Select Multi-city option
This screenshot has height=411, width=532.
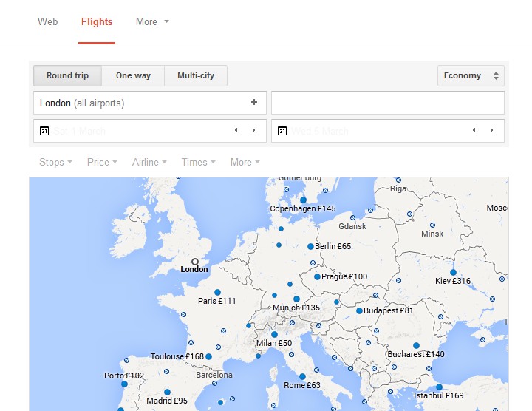[196, 75]
